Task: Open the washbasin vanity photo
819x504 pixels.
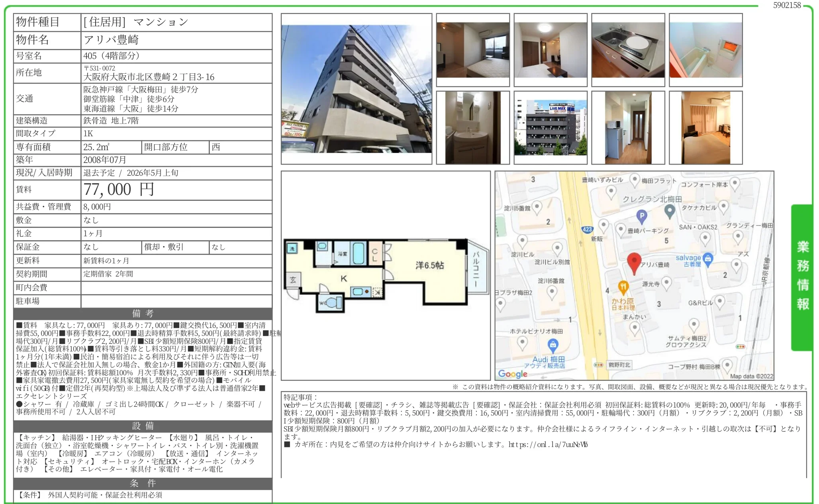Action: point(473,127)
